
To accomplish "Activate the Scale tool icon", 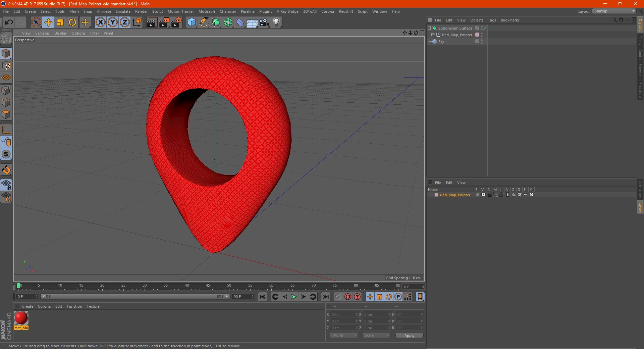I will point(60,22).
